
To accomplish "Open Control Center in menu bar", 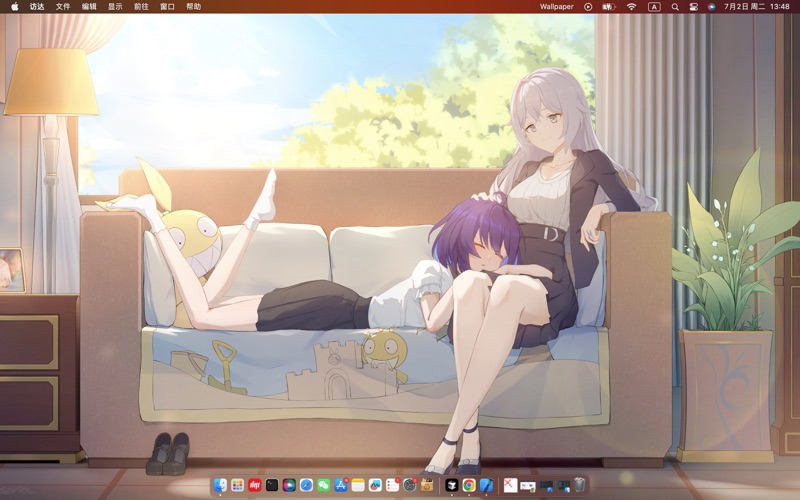I will (x=693, y=7).
